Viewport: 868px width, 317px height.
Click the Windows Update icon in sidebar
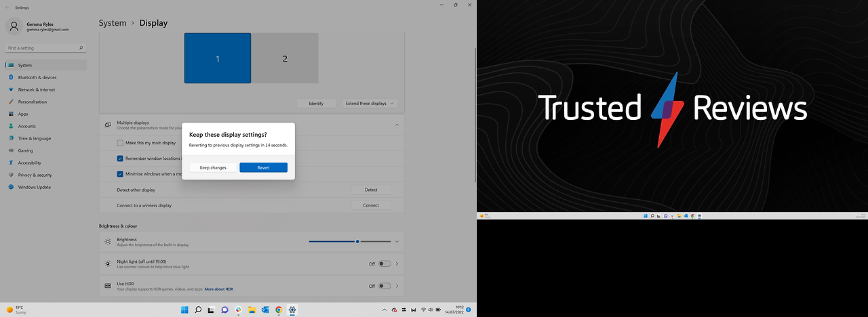12,187
